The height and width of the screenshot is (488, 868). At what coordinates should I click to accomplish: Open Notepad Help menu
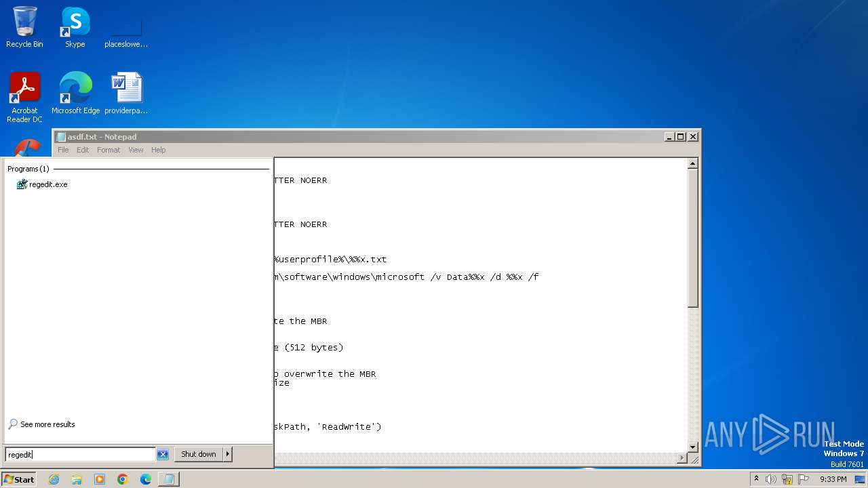click(158, 150)
